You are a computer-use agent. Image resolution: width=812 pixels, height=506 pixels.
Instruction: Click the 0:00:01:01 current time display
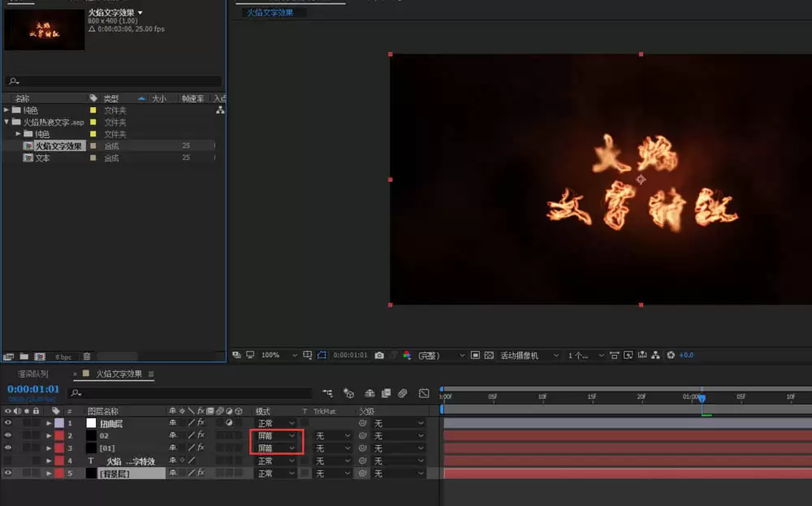click(33, 389)
